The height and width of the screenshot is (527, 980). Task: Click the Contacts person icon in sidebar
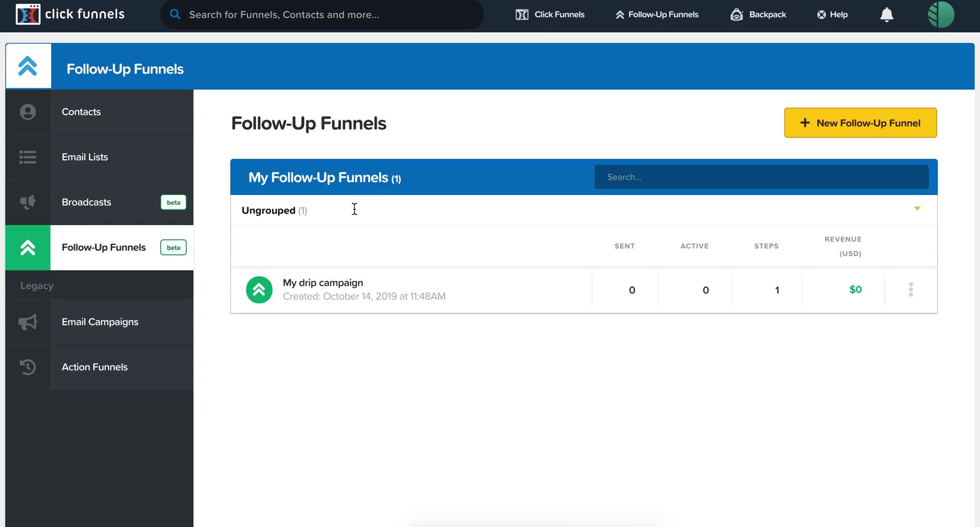[x=28, y=112]
